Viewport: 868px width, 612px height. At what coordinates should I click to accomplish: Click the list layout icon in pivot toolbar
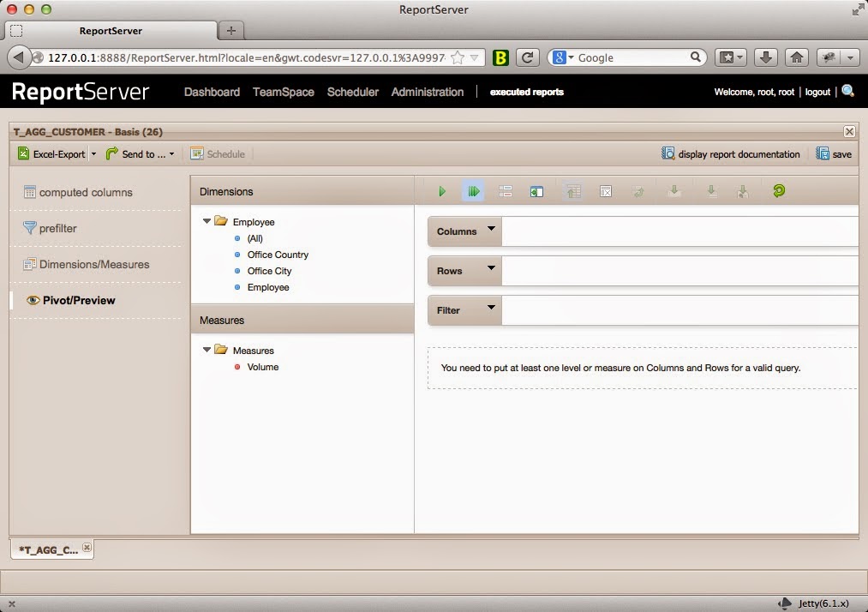tap(505, 192)
